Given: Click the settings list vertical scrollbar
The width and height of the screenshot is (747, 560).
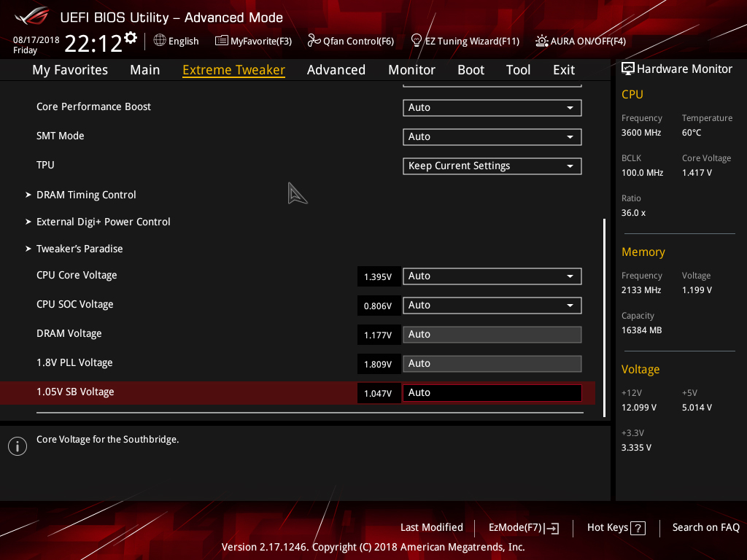Looking at the screenshot, I should (604, 318).
